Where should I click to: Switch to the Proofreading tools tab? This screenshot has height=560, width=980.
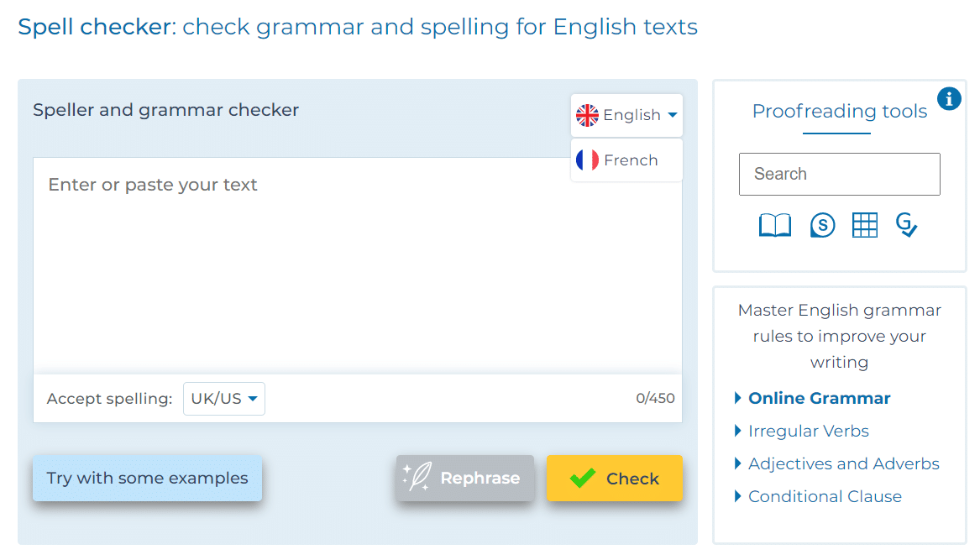(838, 111)
